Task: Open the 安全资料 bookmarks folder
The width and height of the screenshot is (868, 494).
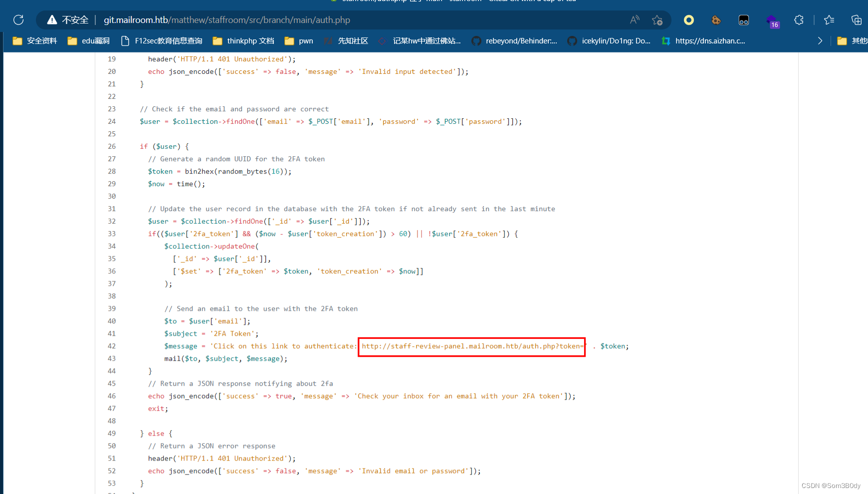Action: (35, 41)
